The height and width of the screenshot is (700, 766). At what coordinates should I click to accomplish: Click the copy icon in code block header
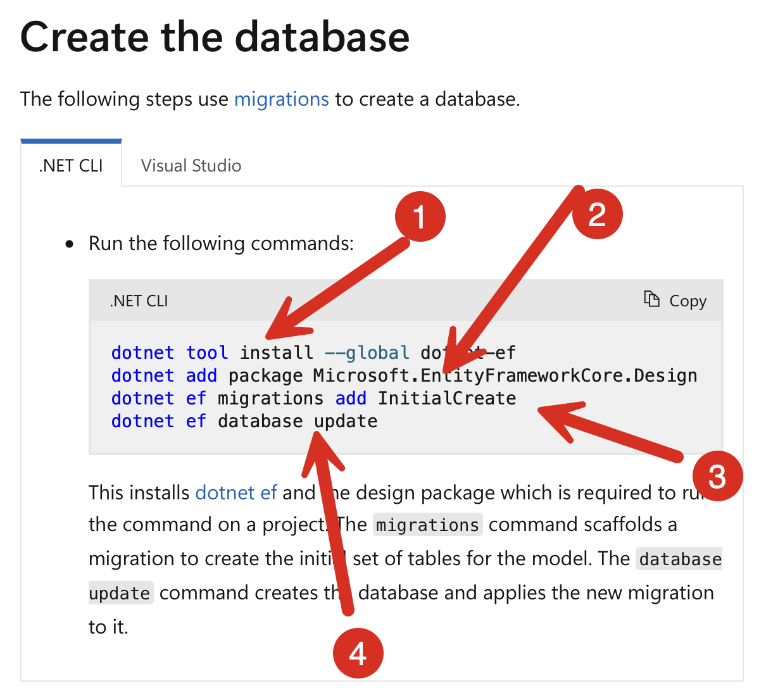[x=651, y=299]
